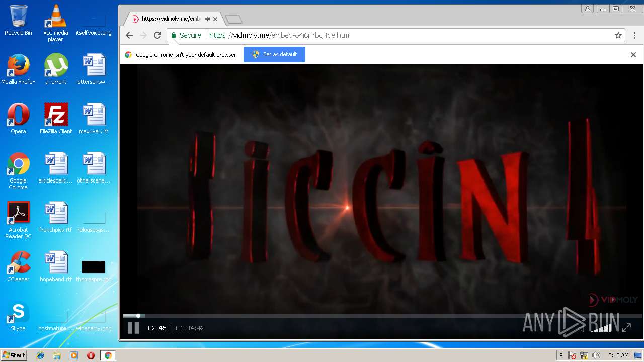
Task: Select the lettersansw document icon
Action: coord(94,69)
